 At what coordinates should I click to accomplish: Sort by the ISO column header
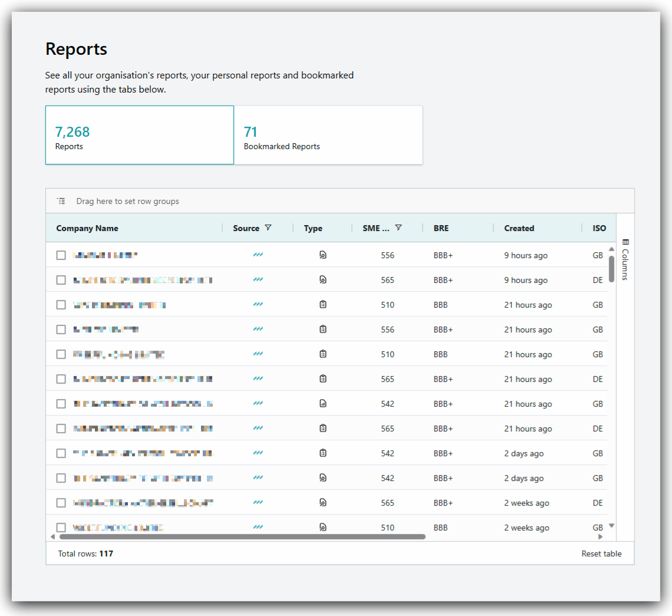point(599,228)
